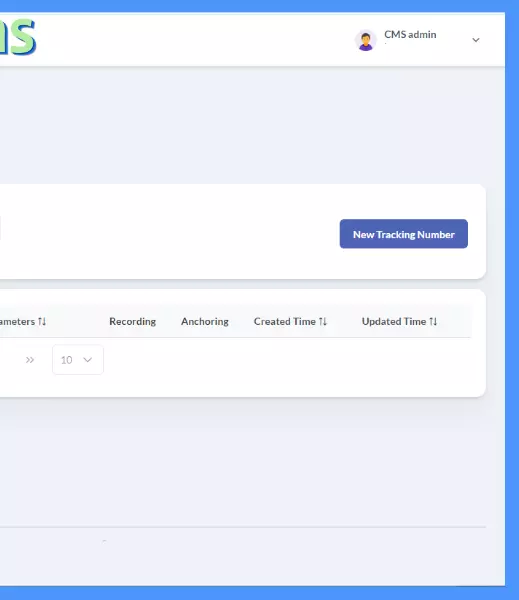Create a New Tracking Number
Viewport: 519px width, 600px height.
[x=403, y=234]
